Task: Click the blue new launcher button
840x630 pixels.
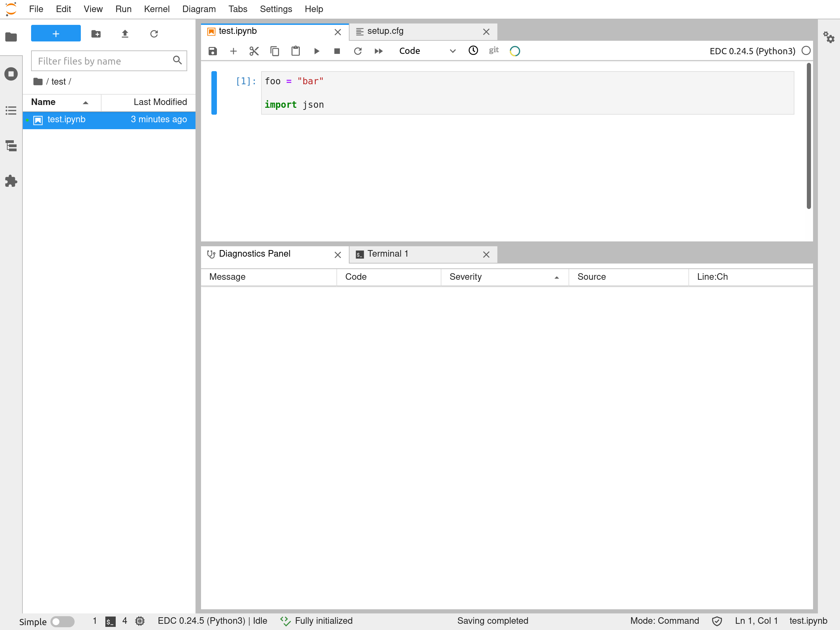Action: 56,34
